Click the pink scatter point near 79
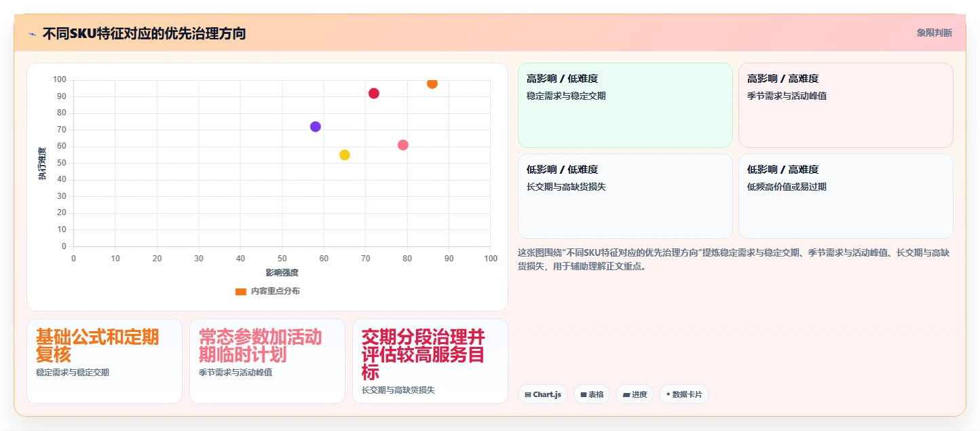 coord(403,145)
